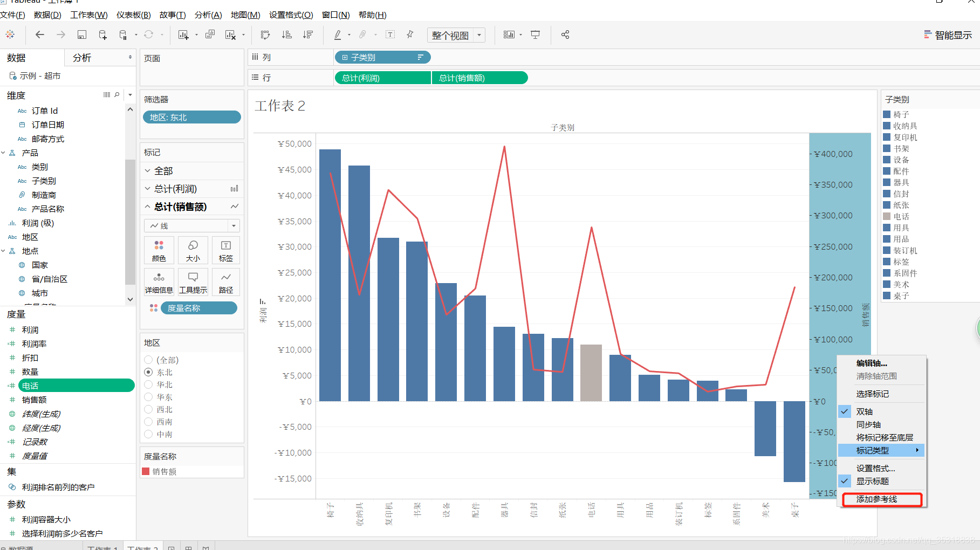The image size is (980, 550).
Task: Open the 工作表(W) menu
Action: pyautogui.click(x=89, y=15)
